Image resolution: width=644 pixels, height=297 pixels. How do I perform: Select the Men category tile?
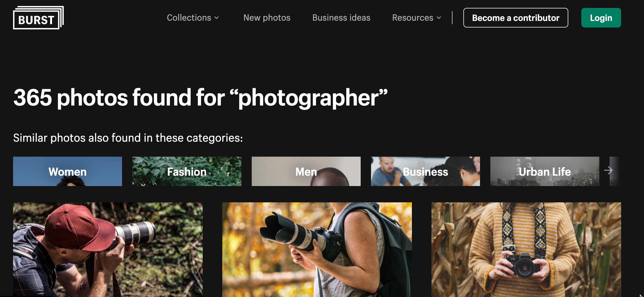click(306, 171)
